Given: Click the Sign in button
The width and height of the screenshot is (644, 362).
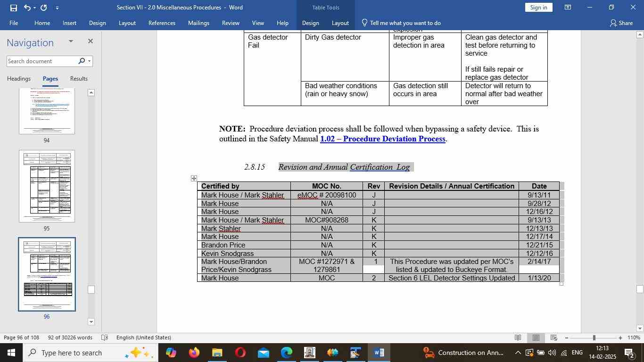Looking at the screenshot, I should (x=538, y=8).
